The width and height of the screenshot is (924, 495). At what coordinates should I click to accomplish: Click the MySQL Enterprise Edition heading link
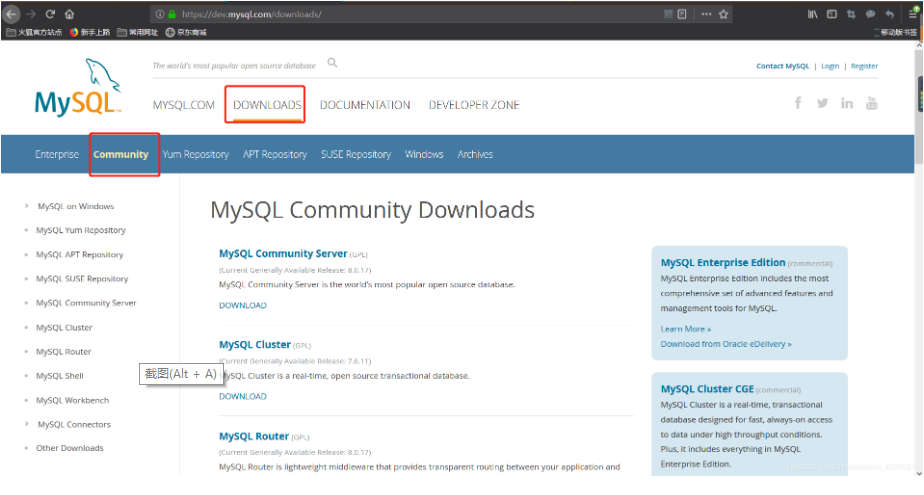pos(723,263)
